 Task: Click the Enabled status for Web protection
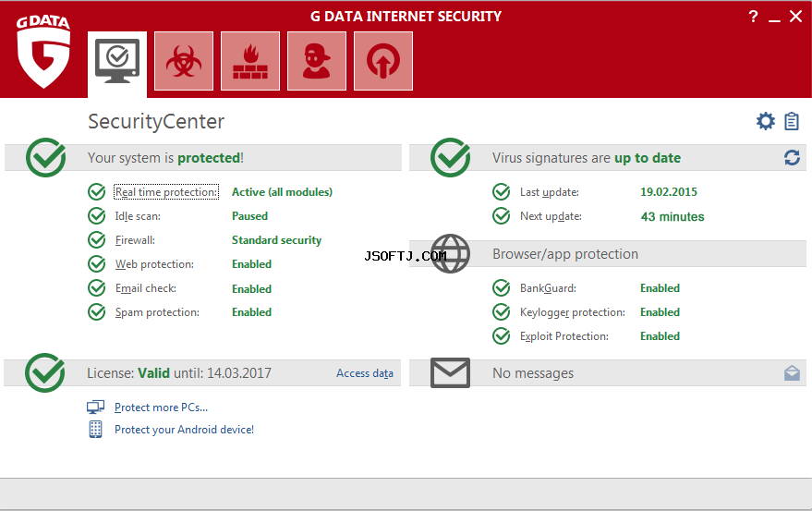click(251, 264)
